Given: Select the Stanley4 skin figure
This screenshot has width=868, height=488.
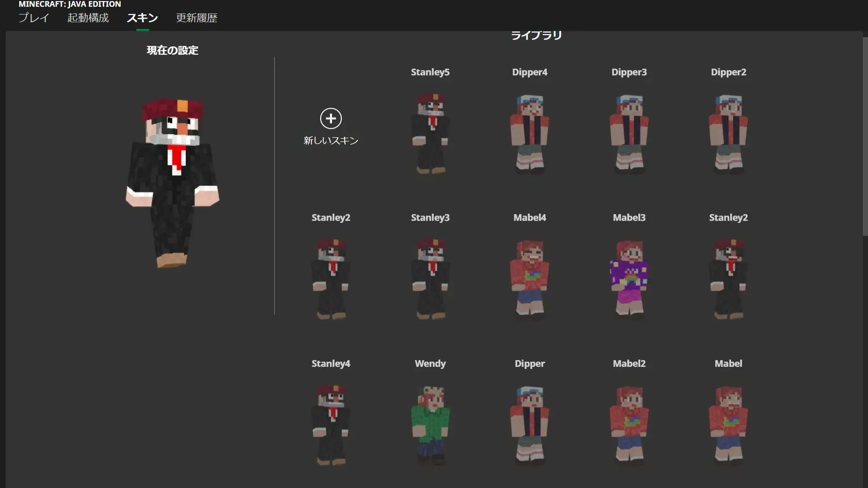Looking at the screenshot, I should (x=330, y=425).
